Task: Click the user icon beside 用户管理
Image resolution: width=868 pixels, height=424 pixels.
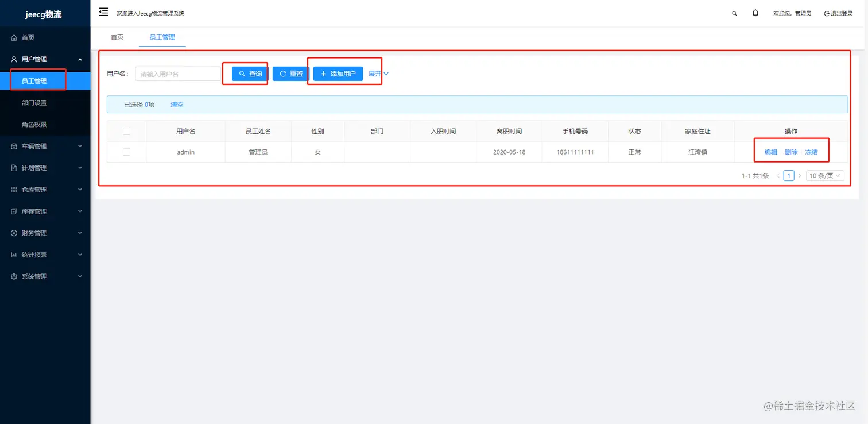Action: click(x=14, y=59)
